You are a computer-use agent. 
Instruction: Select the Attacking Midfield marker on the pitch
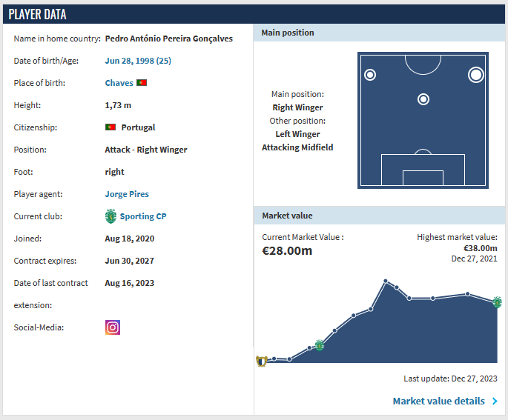coord(423,99)
